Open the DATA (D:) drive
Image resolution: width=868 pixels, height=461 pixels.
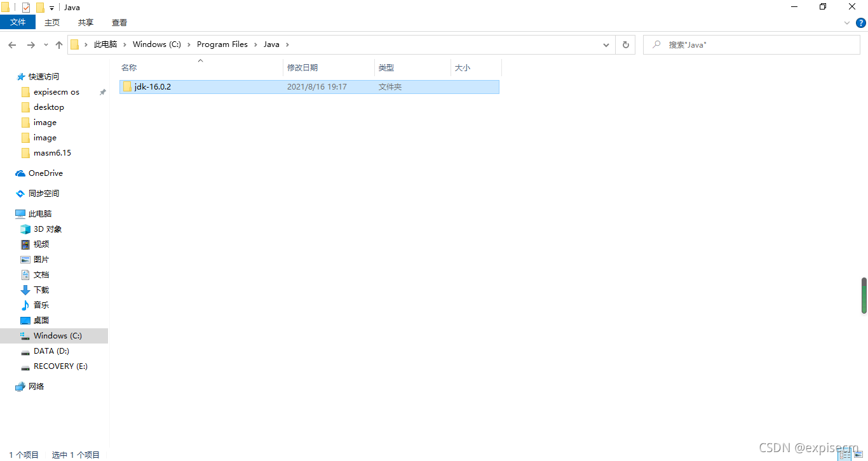click(x=51, y=351)
